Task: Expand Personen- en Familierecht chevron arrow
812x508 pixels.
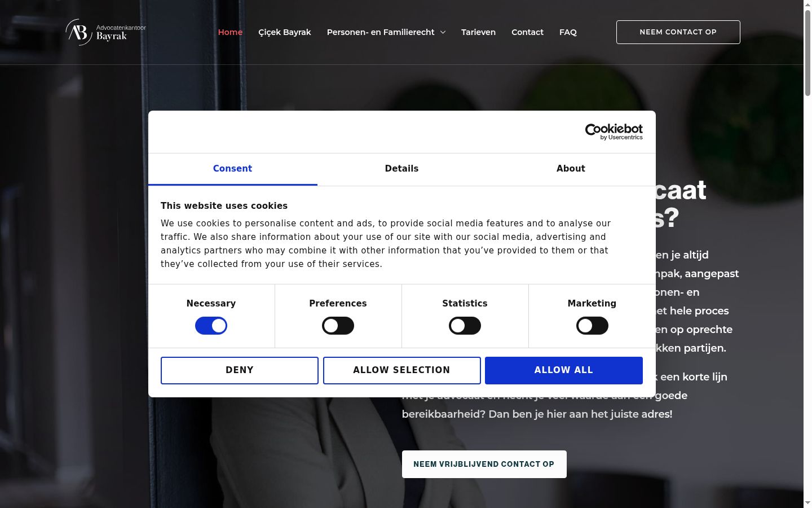Action: pyautogui.click(x=443, y=32)
